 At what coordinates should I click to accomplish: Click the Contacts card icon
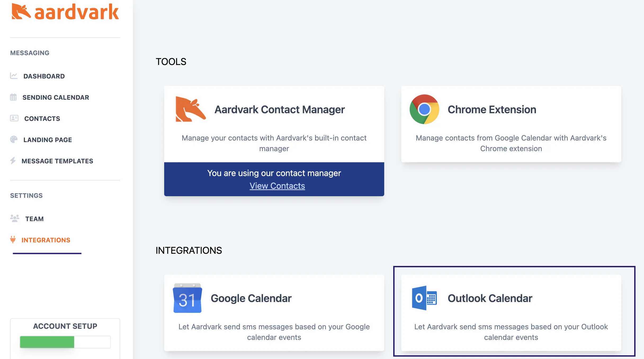point(14,119)
